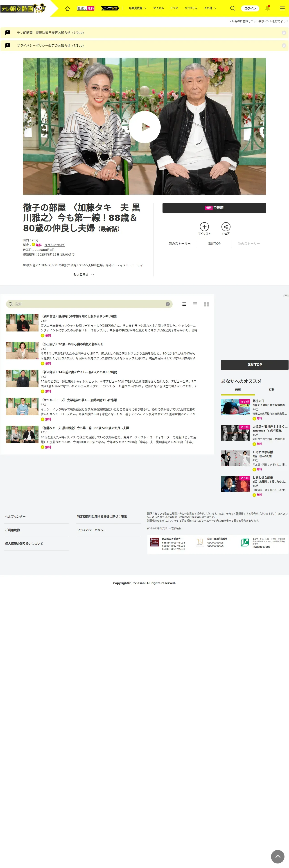
Task: Open 個人情報の取り扱いについて footer link
Action: tap(24, 544)
